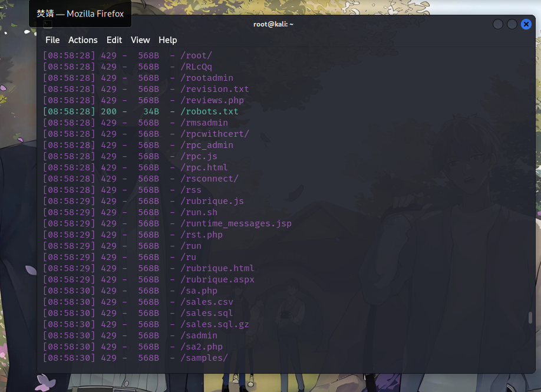Close the terminal with the blue X button

pyautogui.click(x=526, y=24)
